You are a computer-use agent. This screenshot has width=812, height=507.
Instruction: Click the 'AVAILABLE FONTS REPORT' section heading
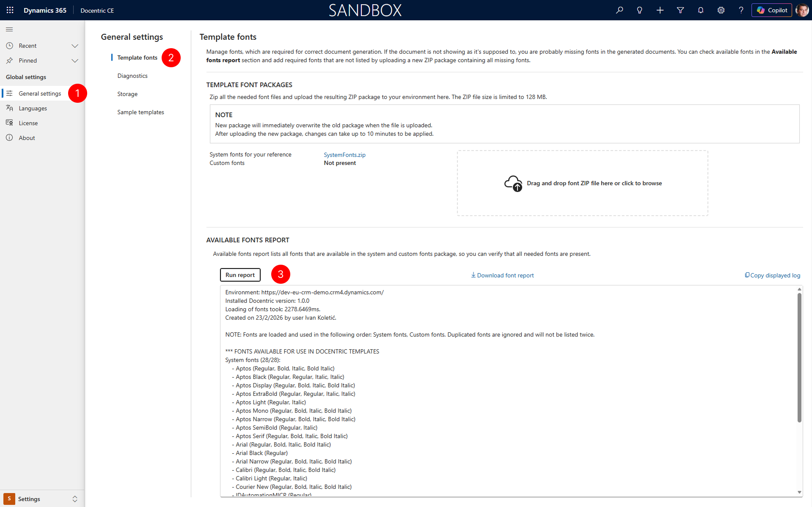(x=248, y=240)
